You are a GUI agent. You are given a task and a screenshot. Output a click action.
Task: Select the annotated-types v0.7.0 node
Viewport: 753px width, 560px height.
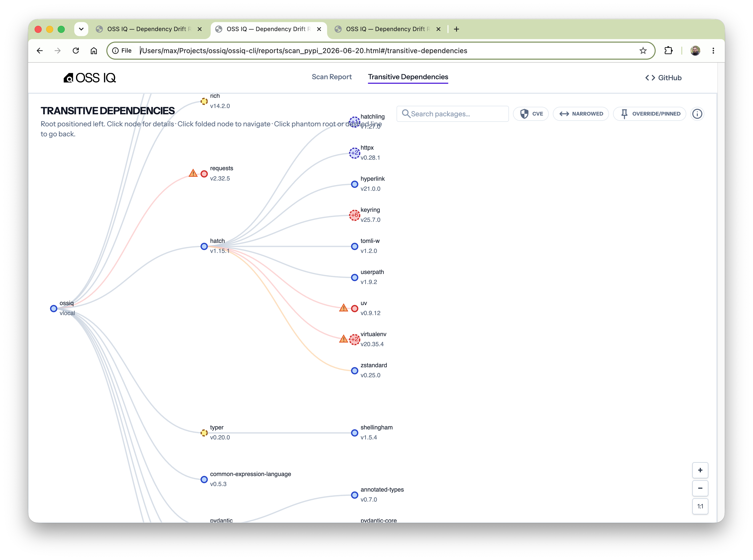[x=354, y=495]
